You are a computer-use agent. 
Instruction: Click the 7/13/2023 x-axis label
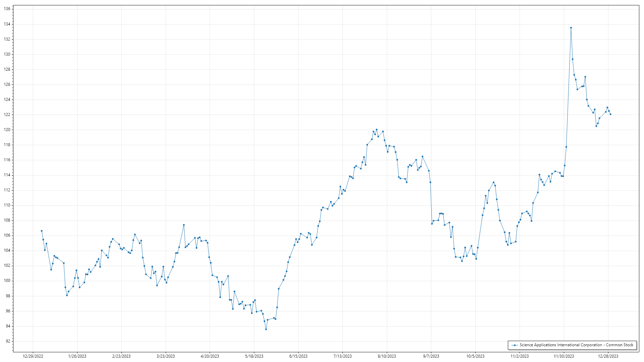pos(342,356)
